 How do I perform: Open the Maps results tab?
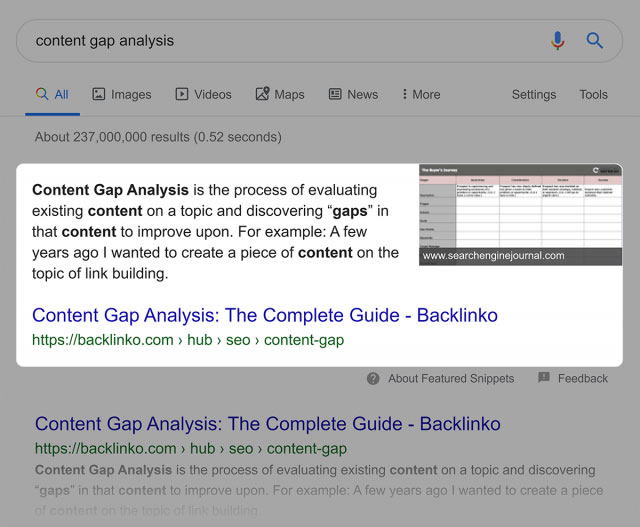280,95
